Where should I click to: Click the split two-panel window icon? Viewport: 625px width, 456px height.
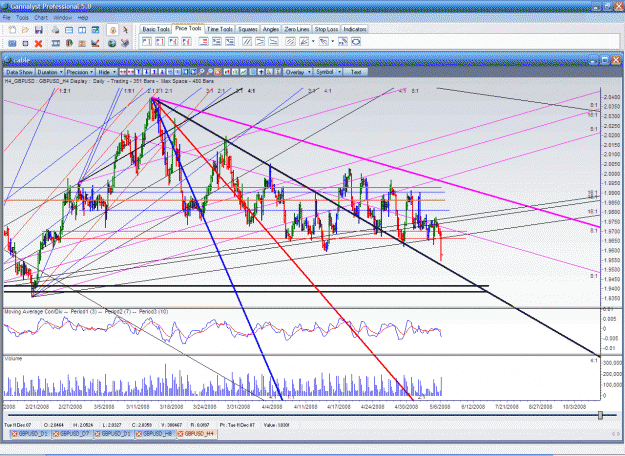tap(82, 30)
